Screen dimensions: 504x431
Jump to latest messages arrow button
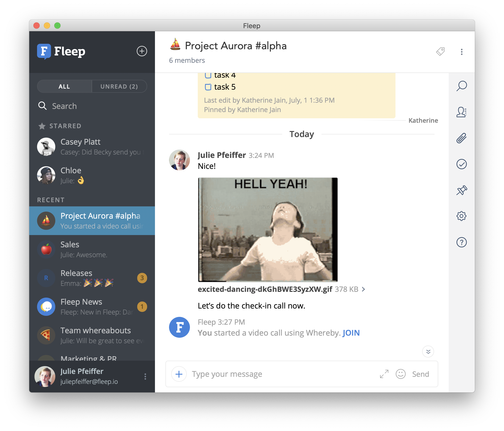pyautogui.click(x=428, y=352)
